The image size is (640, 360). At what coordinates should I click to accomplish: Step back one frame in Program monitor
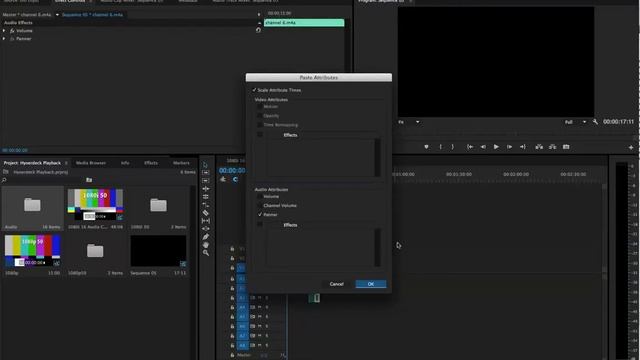click(483, 147)
